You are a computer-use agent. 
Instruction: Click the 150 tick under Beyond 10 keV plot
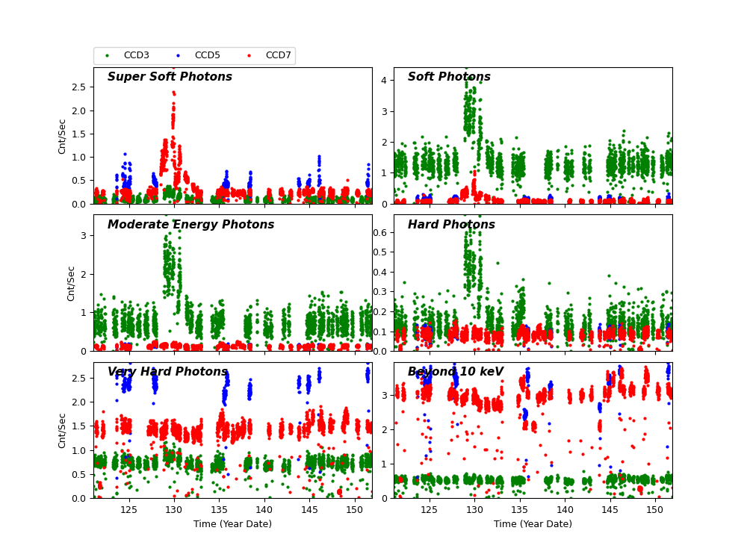click(654, 510)
